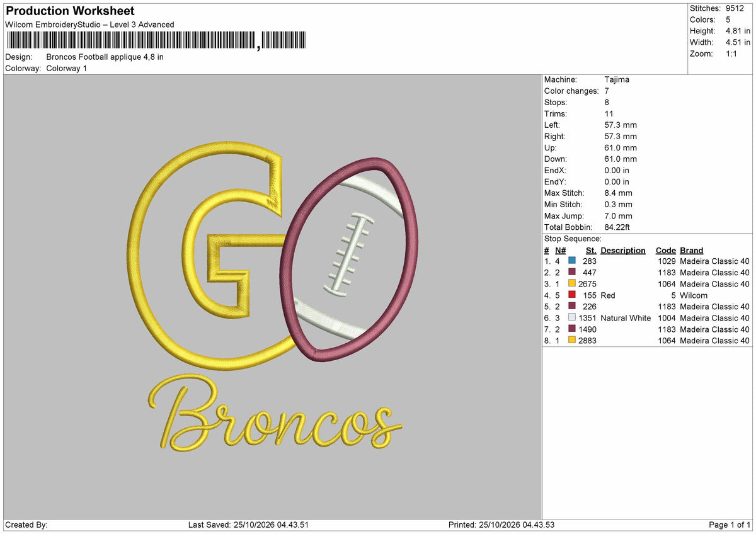Click the Machine value 'Tajima'

tap(617, 80)
